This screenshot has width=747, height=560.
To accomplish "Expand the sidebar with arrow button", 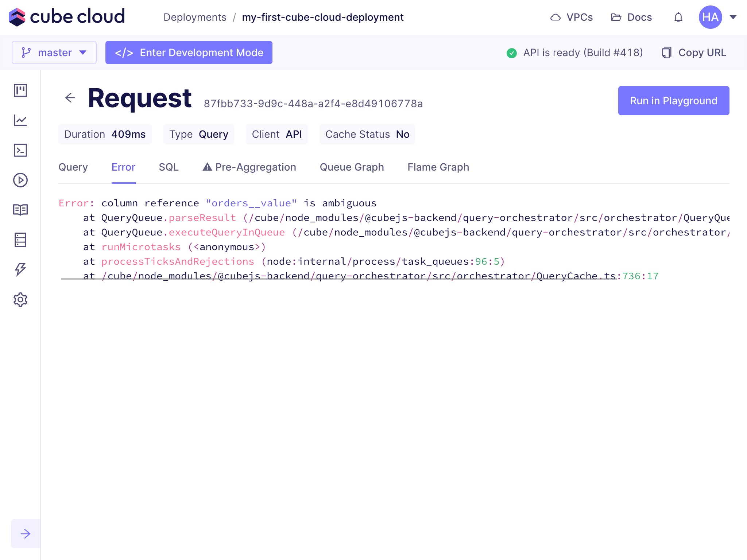I will point(26,534).
